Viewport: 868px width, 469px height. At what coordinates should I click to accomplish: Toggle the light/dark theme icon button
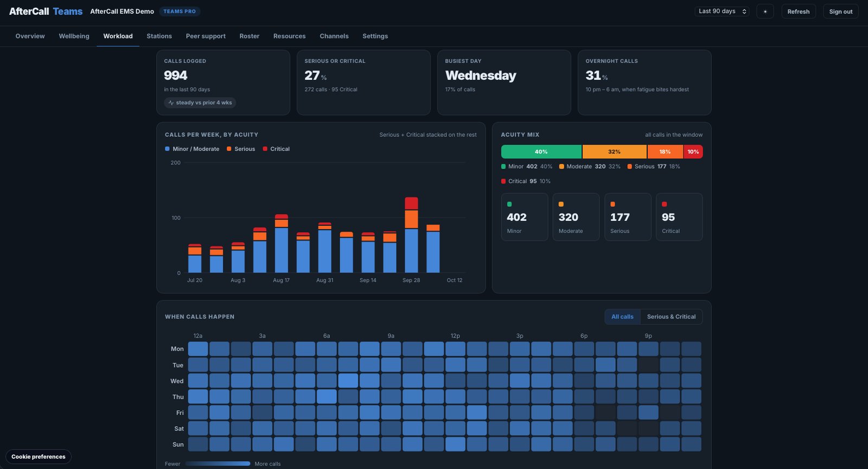coord(765,11)
